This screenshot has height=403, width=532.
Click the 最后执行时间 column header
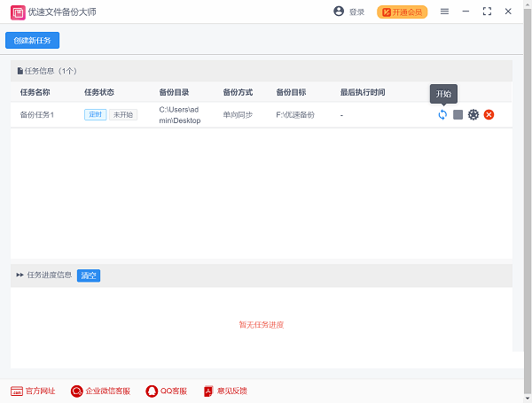(x=363, y=92)
